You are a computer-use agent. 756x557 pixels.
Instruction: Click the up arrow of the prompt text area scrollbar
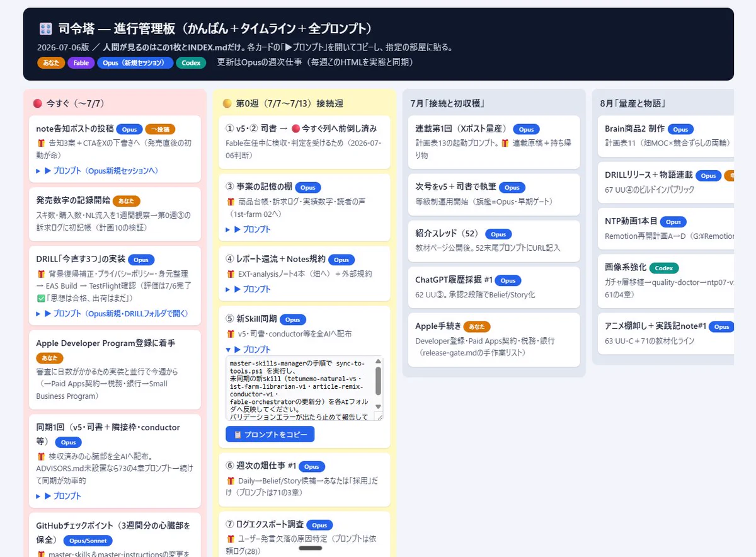coord(378,362)
